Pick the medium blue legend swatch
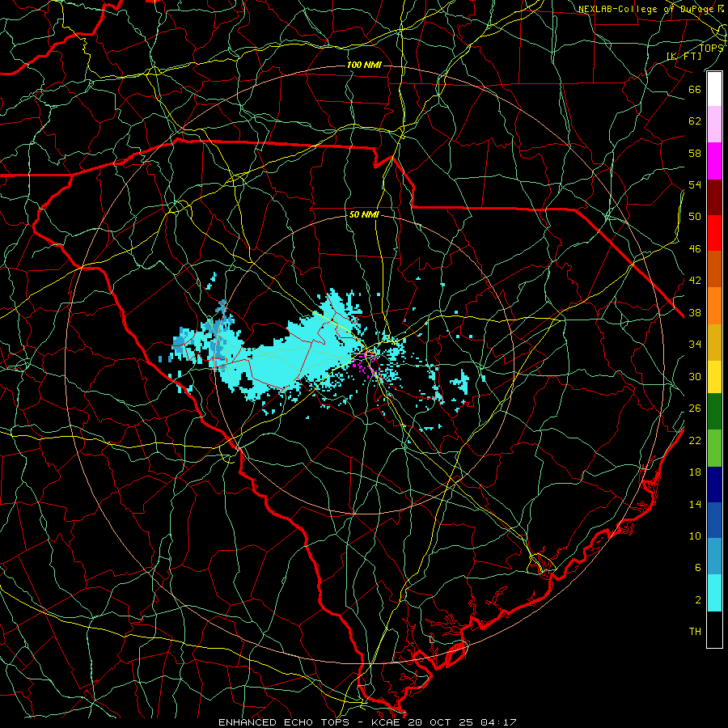This screenshot has height=728, width=728. pyautogui.click(x=714, y=519)
